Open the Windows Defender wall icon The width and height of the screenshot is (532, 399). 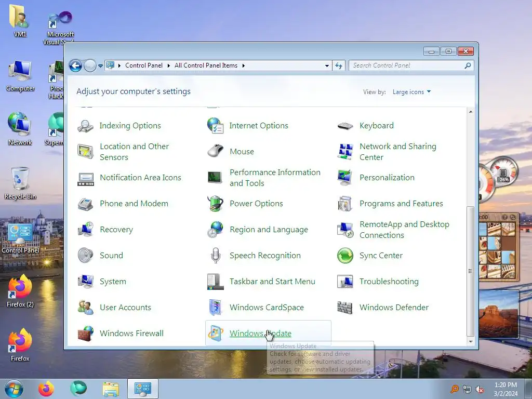(345, 308)
